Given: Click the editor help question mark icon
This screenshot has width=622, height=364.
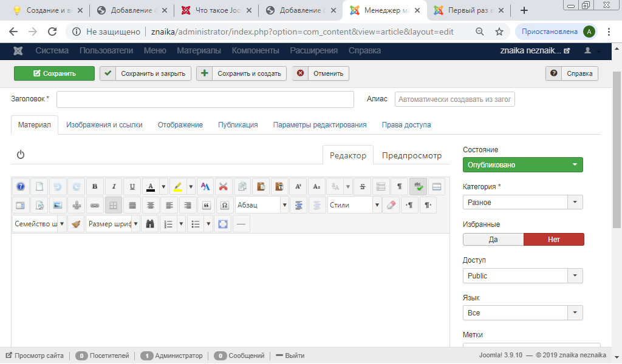Looking at the screenshot, I should 21,187.
